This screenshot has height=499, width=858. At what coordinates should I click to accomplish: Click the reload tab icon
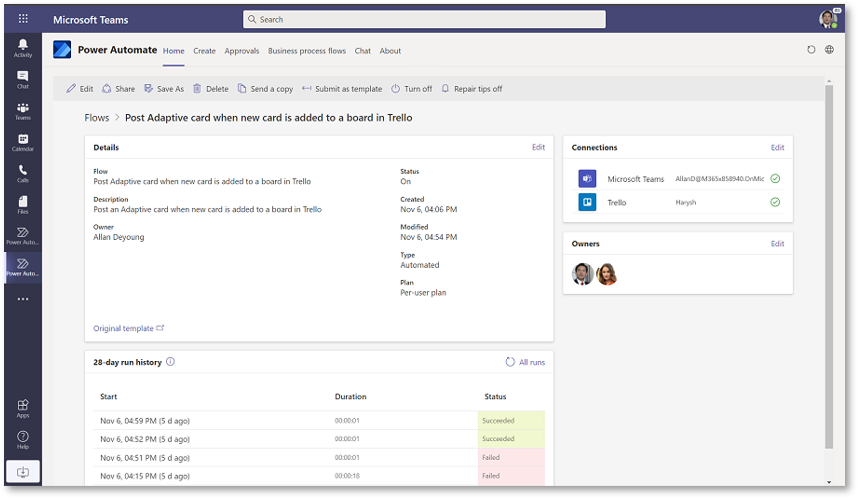pyautogui.click(x=811, y=50)
